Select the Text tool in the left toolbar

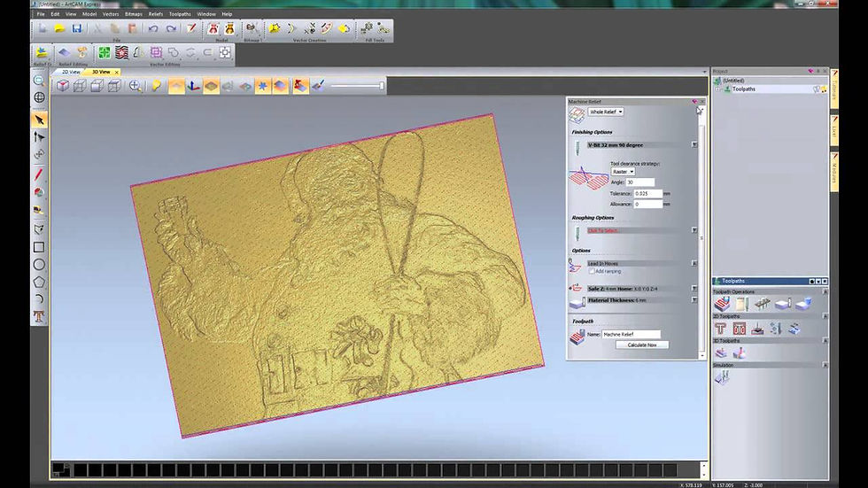coord(39,316)
